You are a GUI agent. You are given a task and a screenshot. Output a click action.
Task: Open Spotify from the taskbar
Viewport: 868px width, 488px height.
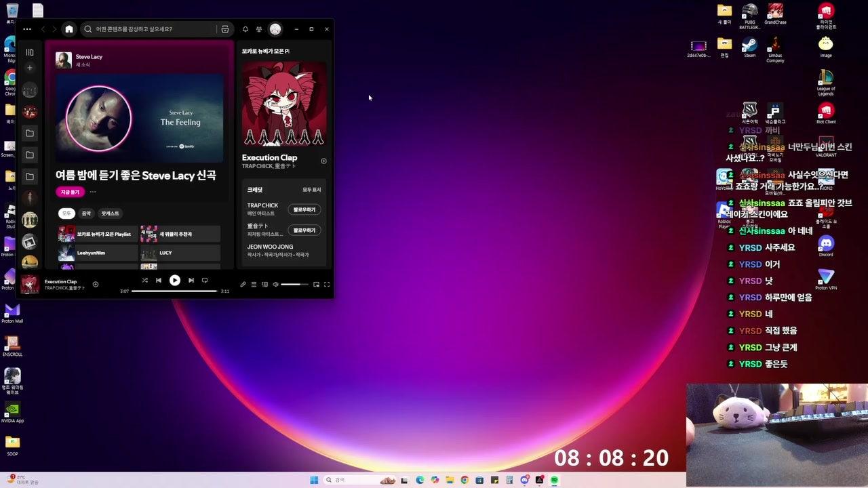pyautogui.click(x=554, y=480)
